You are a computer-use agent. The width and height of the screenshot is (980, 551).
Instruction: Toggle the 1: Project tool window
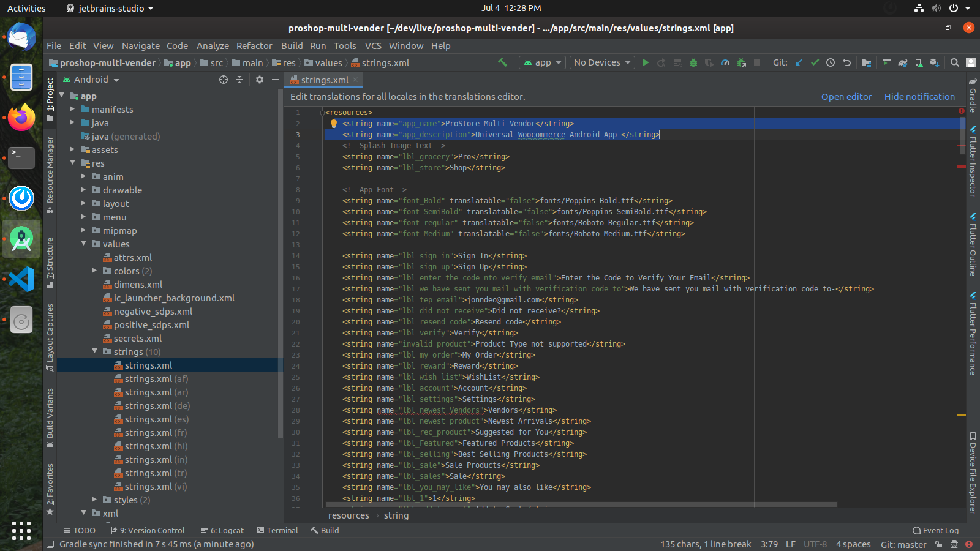click(x=50, y=99)
